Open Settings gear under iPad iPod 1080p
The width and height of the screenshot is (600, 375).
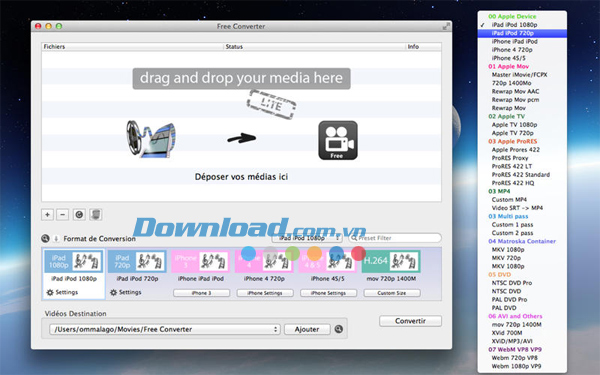[62, 292]
